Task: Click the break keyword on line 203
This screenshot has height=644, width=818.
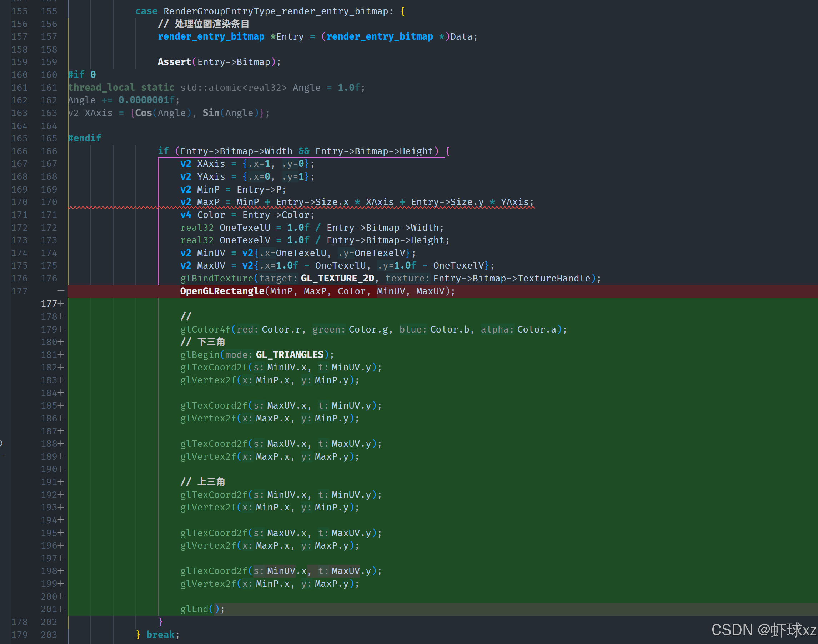Action: [x=160, y=635]
